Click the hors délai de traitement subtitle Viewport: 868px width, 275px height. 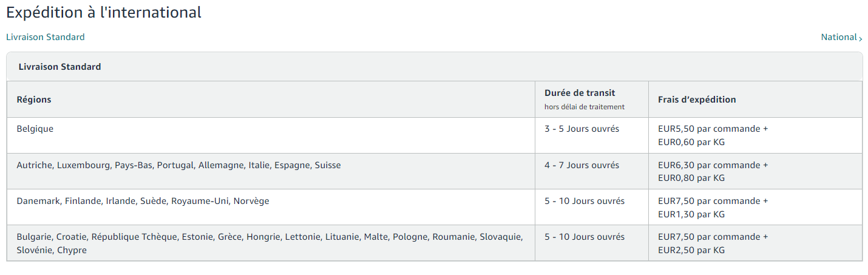tap(584, 107)
